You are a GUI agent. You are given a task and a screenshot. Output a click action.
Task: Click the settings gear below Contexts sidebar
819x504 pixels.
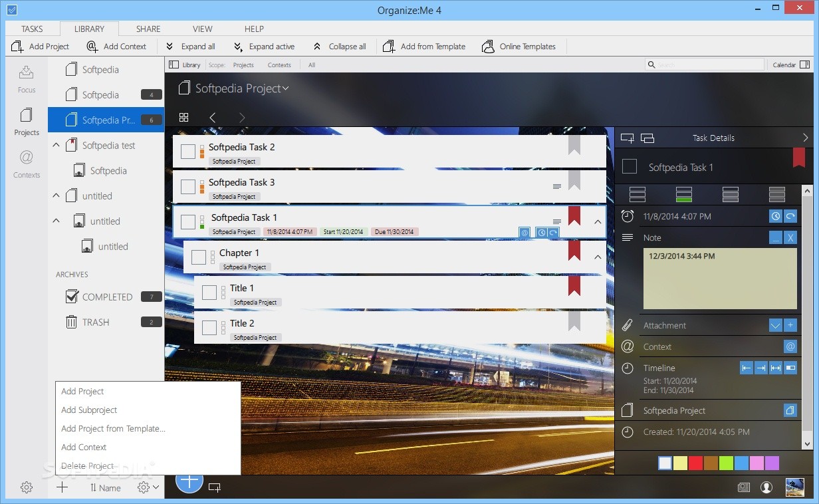27,487
